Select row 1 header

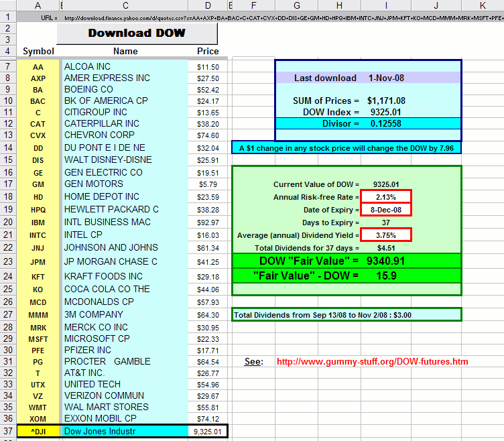[8, 17]
